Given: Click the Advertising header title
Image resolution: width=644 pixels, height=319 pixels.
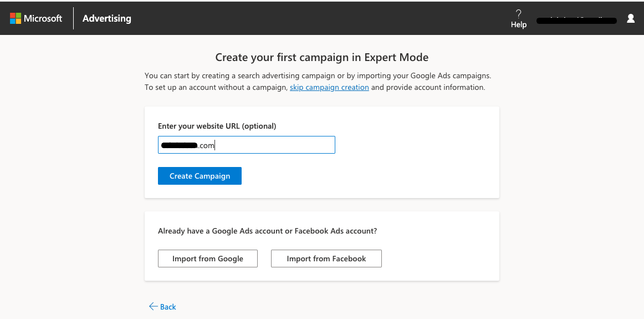Looking at the screenshot, I should 107,18.
